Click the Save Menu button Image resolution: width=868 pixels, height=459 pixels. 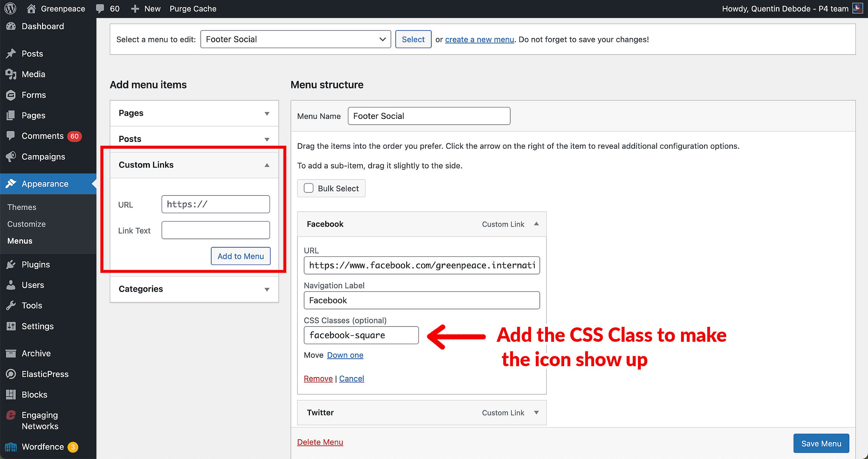tap(821, 443)
